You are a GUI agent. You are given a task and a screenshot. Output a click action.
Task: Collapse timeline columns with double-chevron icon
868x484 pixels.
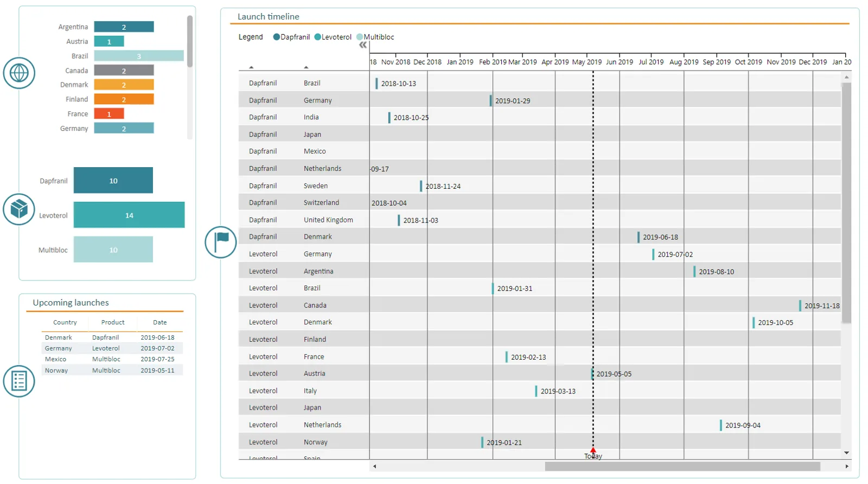363,45
